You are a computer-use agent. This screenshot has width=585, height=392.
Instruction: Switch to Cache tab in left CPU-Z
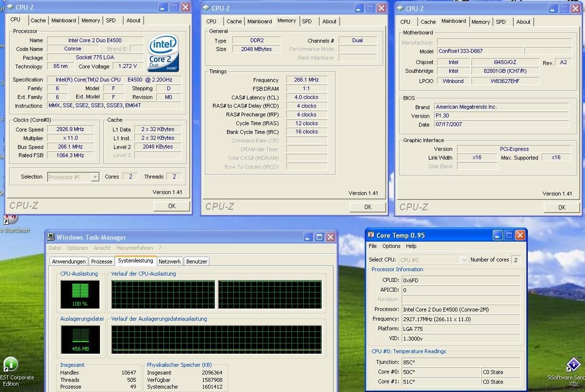point(38,20)
